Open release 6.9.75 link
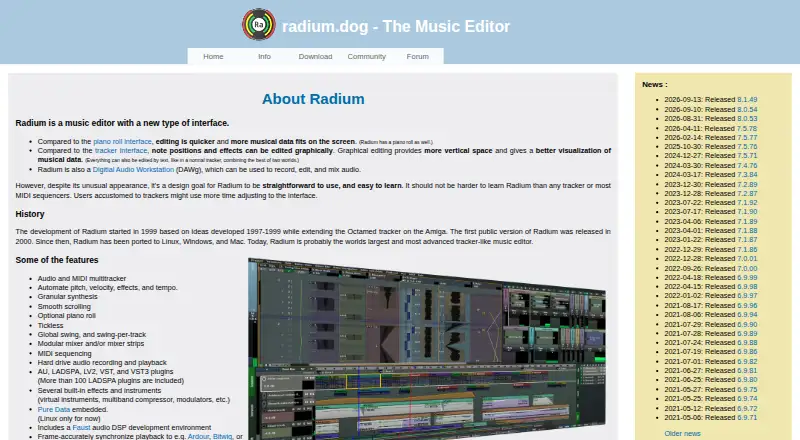This screenshot has height=440, width=800. point(747,390)
